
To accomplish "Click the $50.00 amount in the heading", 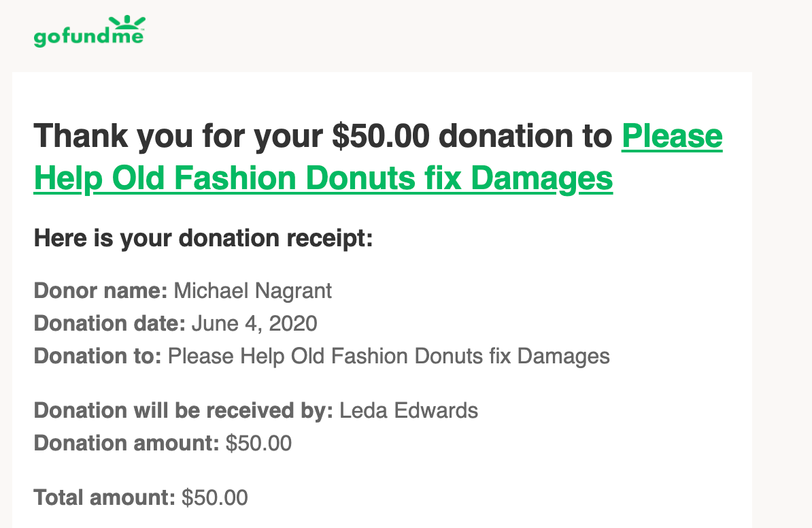I will click(x=381, y=136).
